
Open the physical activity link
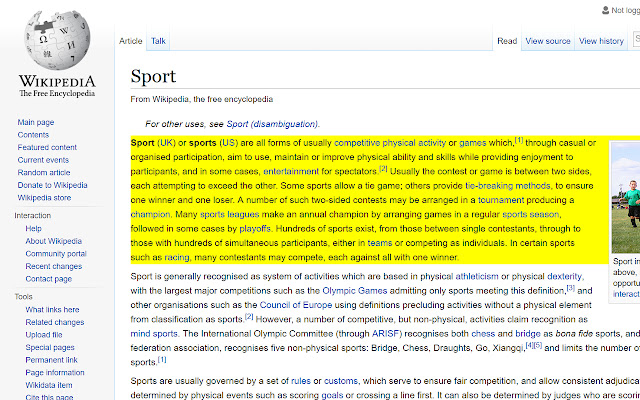pyautogui.click(x=414, y=143)
